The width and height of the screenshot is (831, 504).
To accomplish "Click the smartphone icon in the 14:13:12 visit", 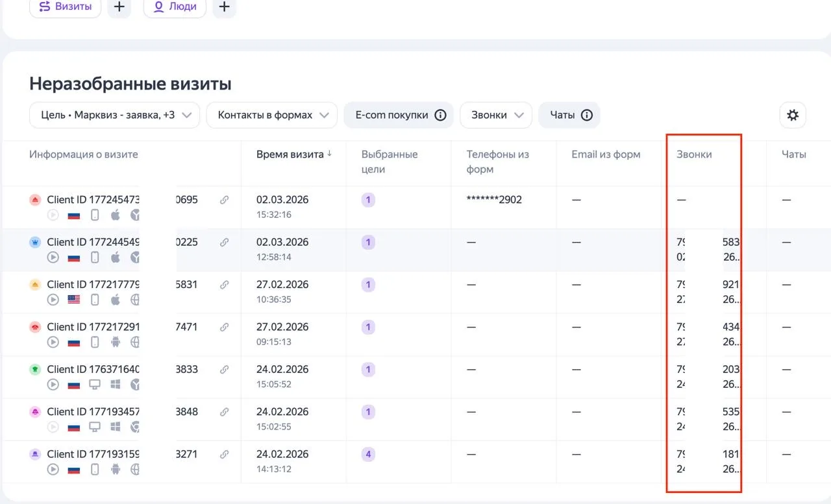I will (x=95, y=469).
